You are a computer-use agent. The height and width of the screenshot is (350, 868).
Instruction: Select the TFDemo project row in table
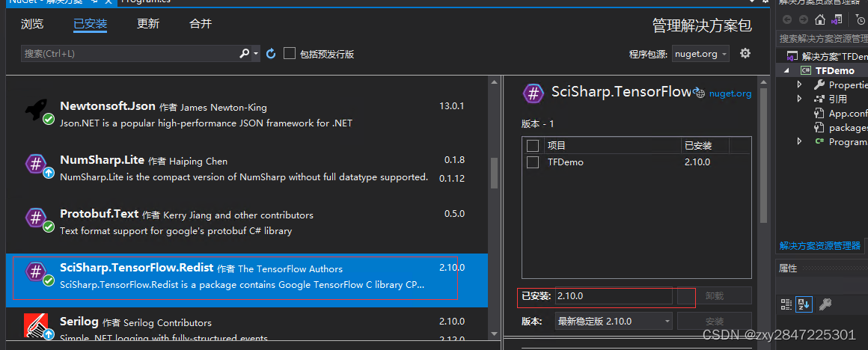coord(637,162)
